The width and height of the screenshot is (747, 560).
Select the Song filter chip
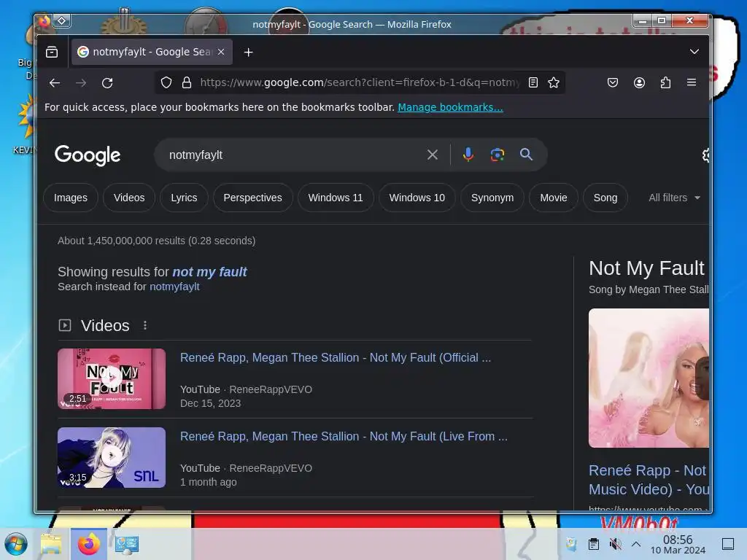point(605,198)
